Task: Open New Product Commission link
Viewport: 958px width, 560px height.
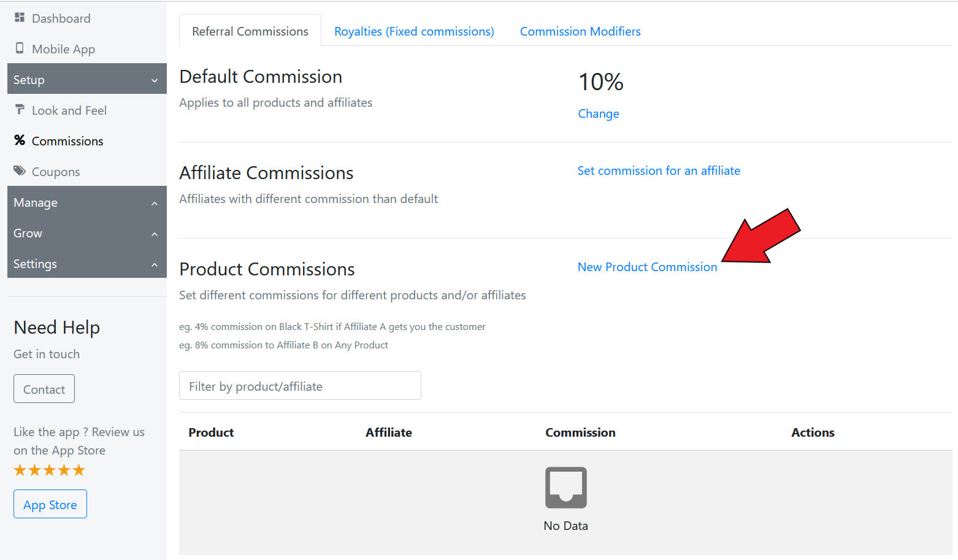Action: pos(647,267)
